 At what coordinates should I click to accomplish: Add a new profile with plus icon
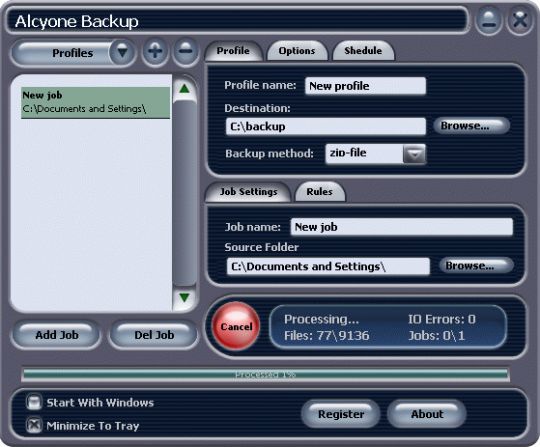[155, 52]
